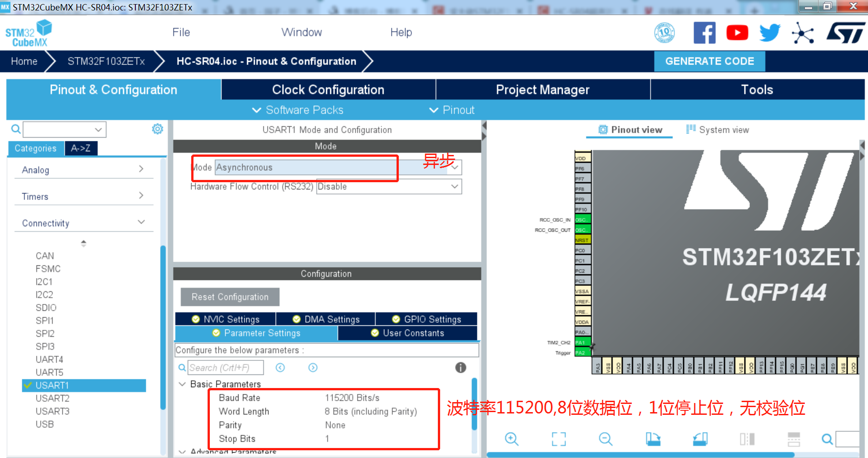Open the DMA Settings tab

326,319
